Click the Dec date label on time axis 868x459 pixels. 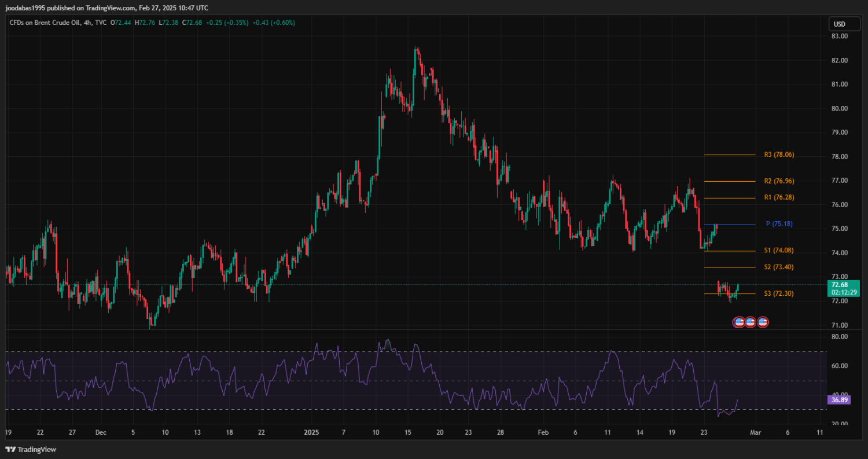point(101,432)
